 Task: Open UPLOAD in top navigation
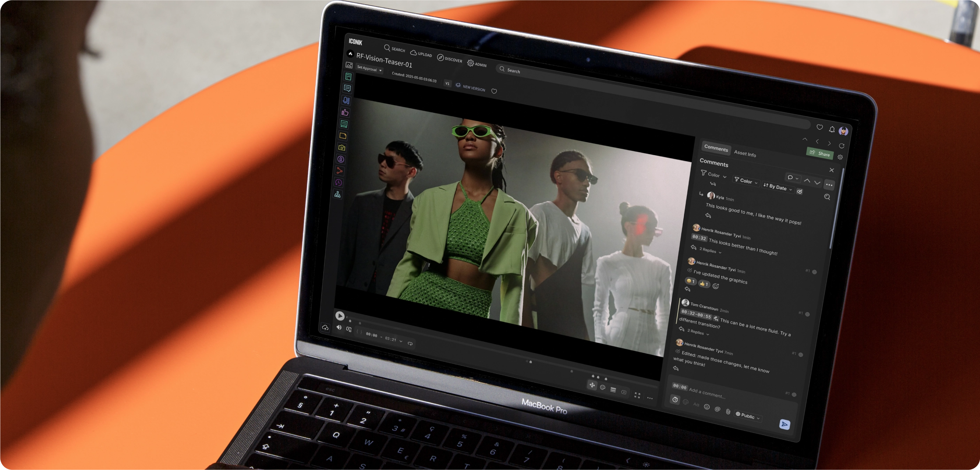click(x=421, y=54)
